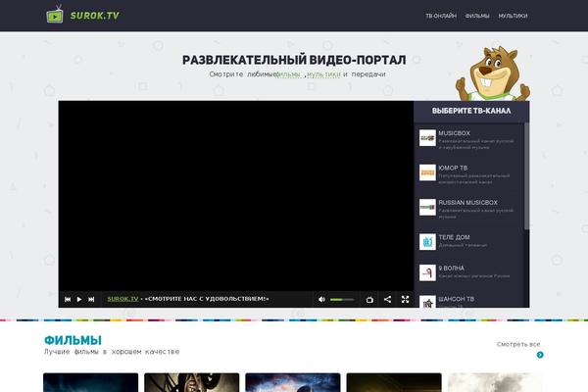This screenshot has width=588, height=392.
Task: Open the share icon in player
Action: (387, 299)
